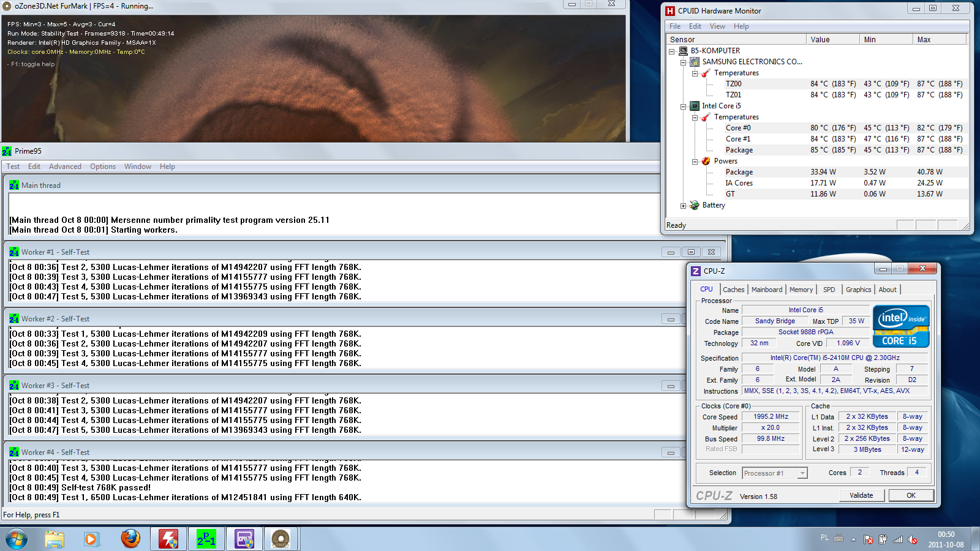The image size is (980, 551).
Task: Expand the Battery node
Action: (684, 206)
